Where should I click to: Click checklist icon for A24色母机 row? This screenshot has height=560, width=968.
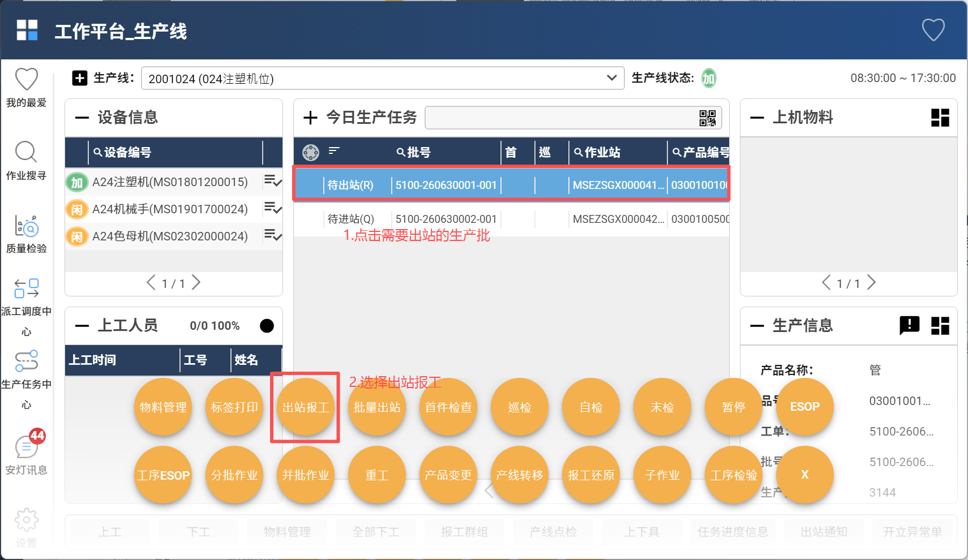tap(273, 235)
